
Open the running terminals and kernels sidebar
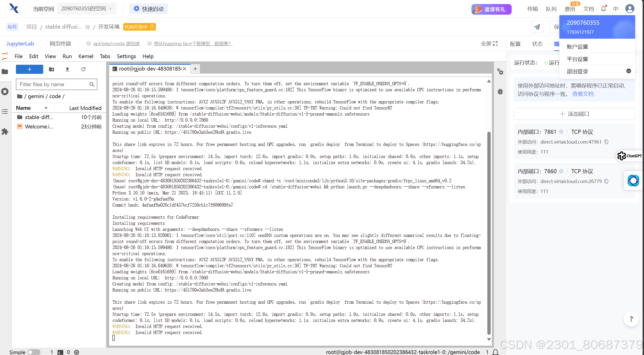pos(5,92)
